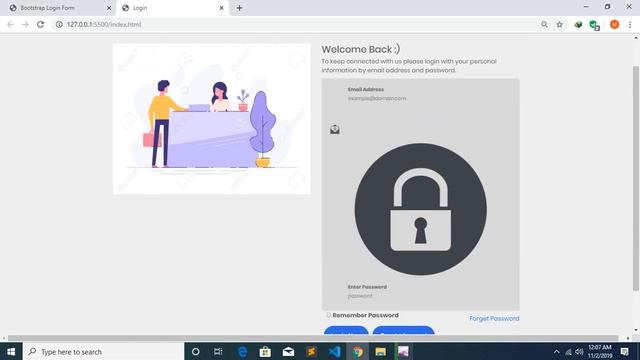Open the Mail app in the taskbar
The width and height of the screenshot is (640, 360).
click(x=288, y=351)
